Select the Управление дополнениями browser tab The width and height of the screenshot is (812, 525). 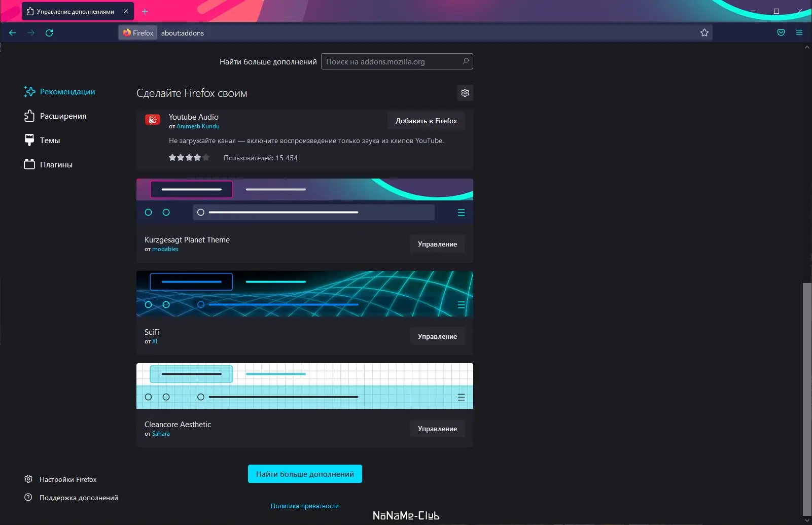click(78, 11)
